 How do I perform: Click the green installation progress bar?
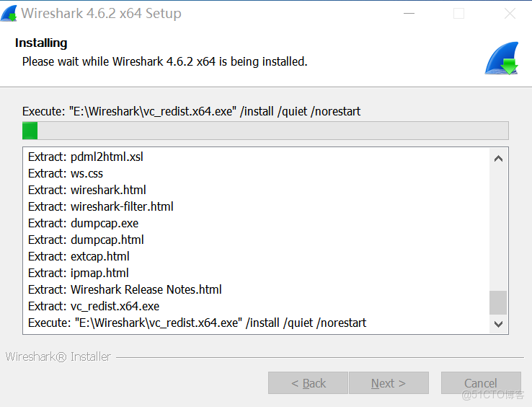pos(265,131)
